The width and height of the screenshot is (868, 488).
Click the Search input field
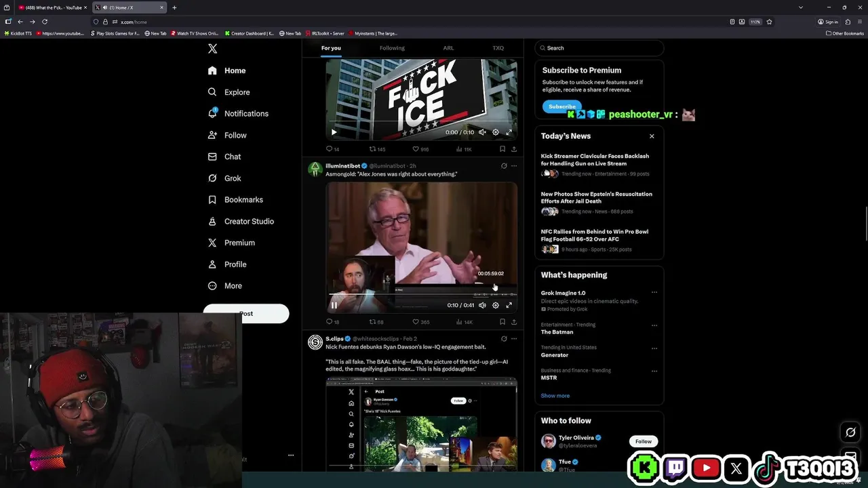pos(599,48)
